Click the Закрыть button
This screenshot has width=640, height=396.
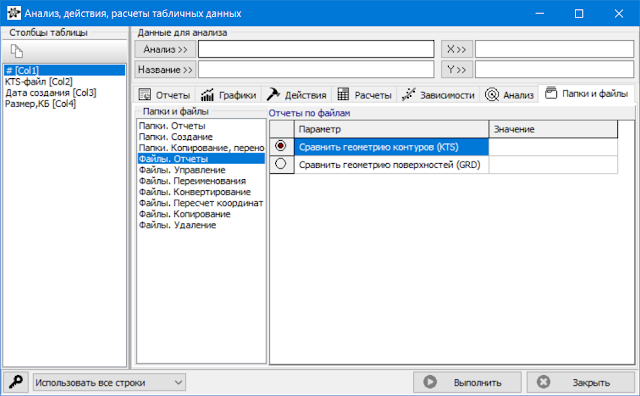click(581, 382)
